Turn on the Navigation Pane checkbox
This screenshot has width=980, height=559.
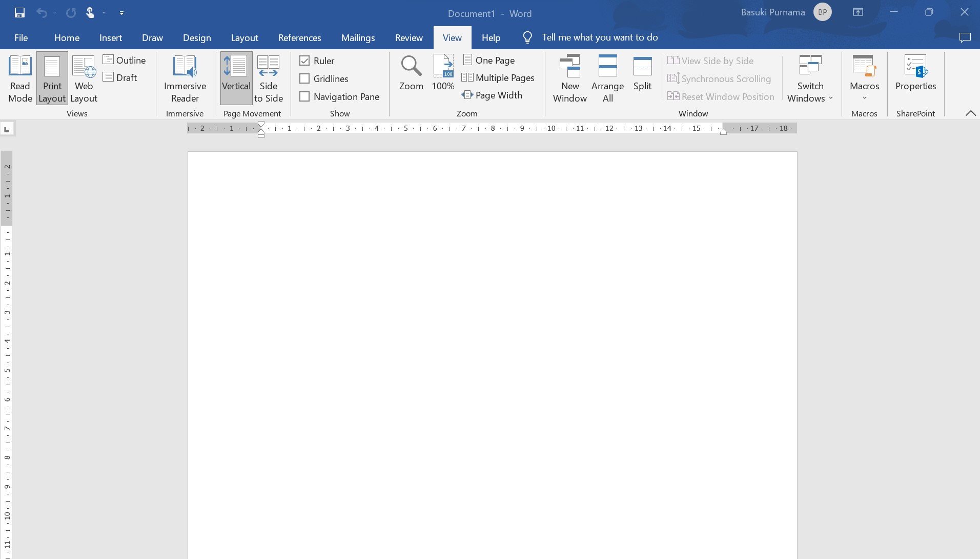[304, 97]
